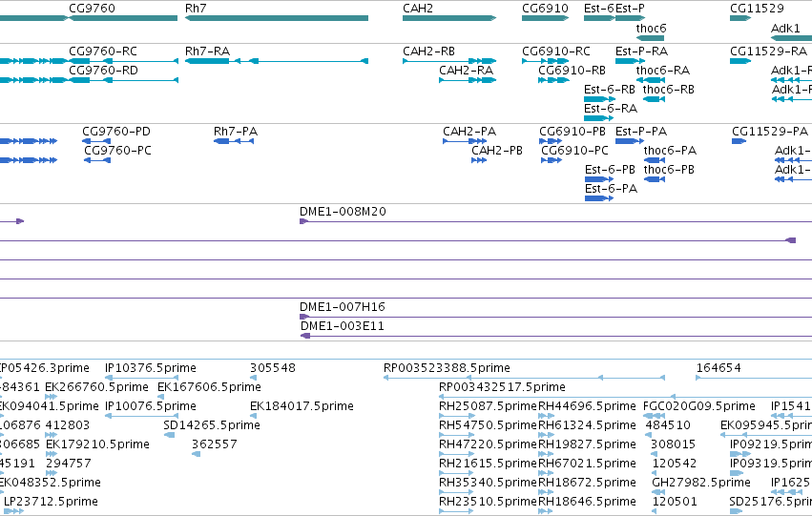The height and width of the screenshot is (516, 812).
Task: Click the thoc6 gene label
Action: point(651,28)
